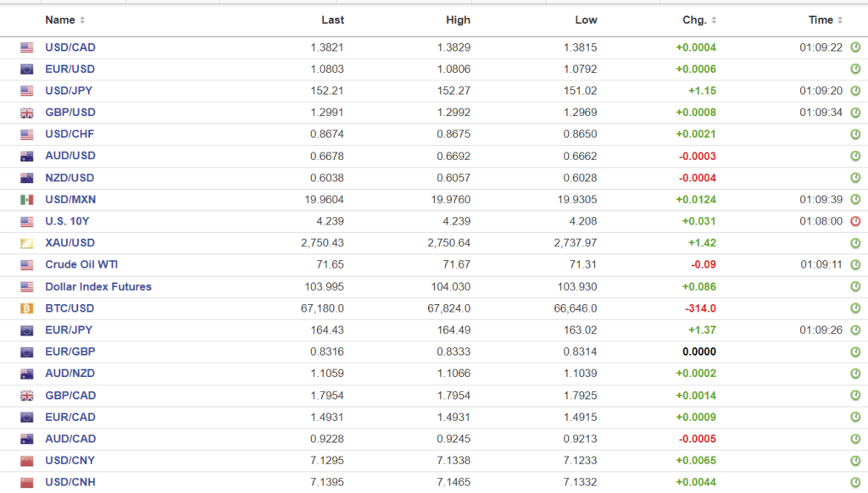Sort the table by the Name column arrow
Image resolution: width=868 pixels, height=493 pixels.
pos(82,20)
